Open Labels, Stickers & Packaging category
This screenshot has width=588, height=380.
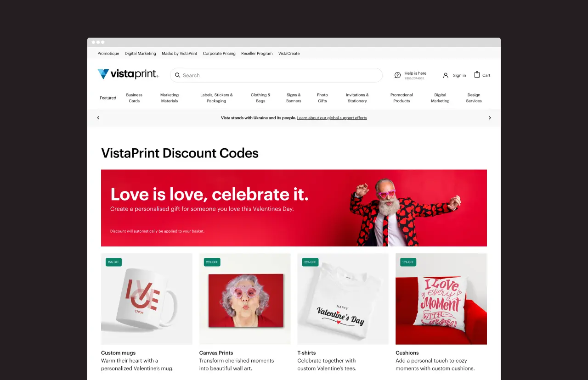point(216,98)
